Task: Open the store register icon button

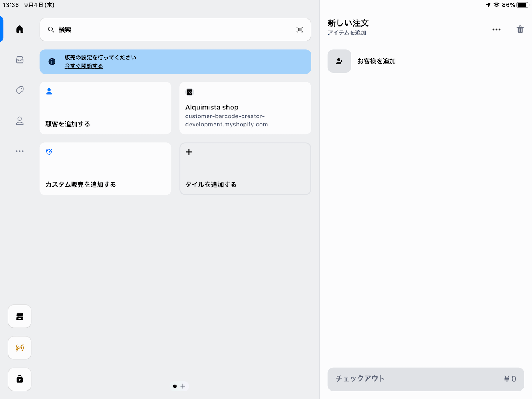Action: point(20,316)
